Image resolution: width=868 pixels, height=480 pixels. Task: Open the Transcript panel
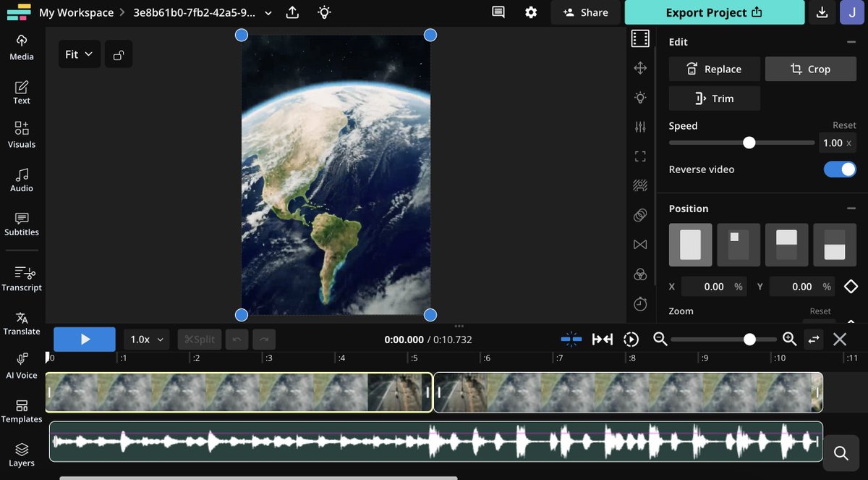[x=22, y=279]
